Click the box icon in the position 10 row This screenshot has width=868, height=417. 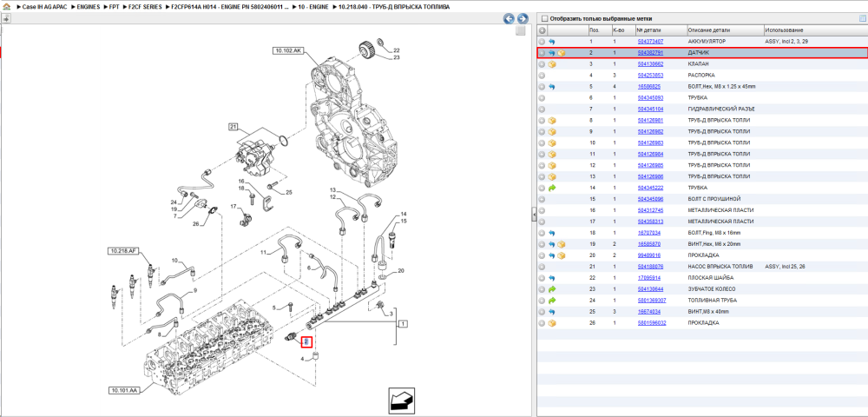coord(552,142)
